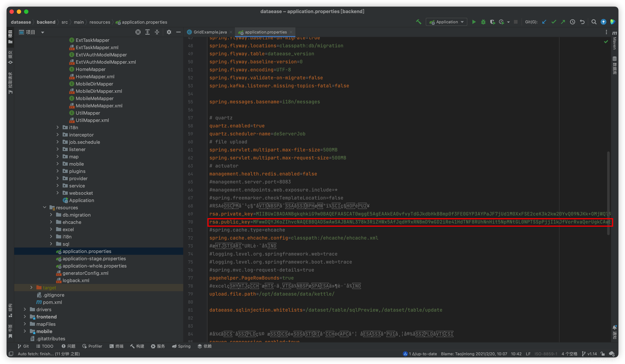Hide the project tool window
625x364 pixels.
tap(178, 32)
